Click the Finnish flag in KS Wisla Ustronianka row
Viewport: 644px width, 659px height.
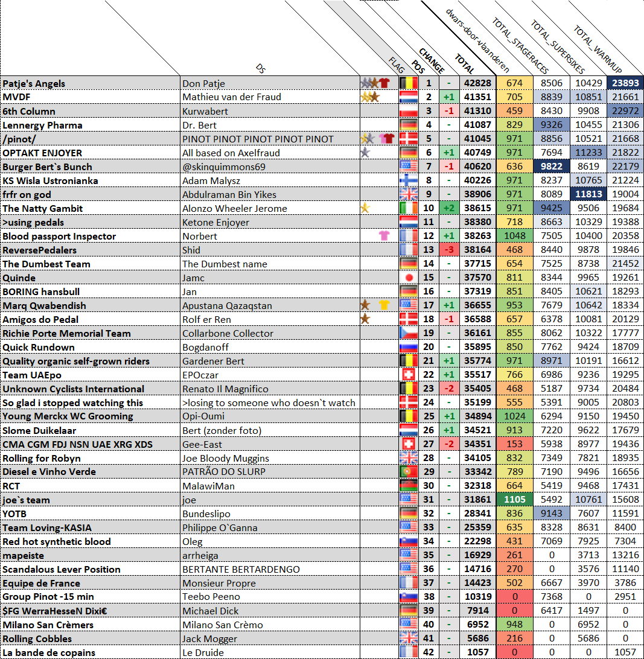pos(409,180)
